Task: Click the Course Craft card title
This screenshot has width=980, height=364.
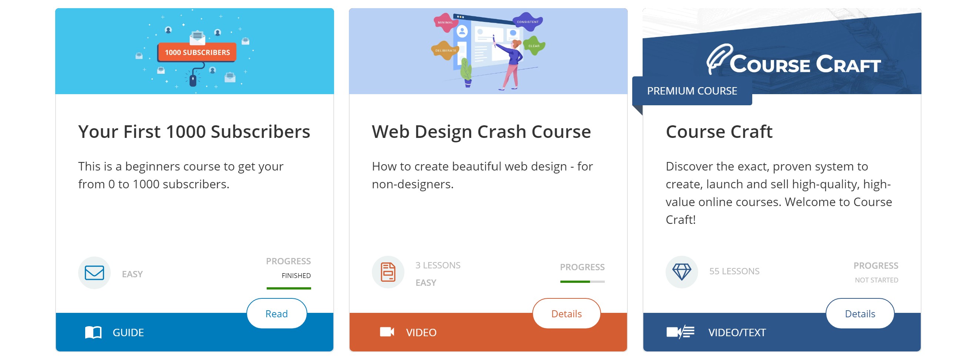Action: point(719,132)
